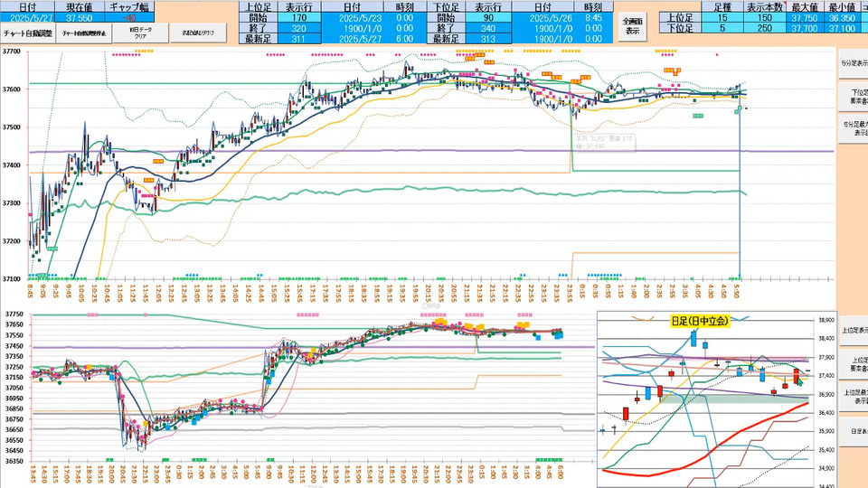
Task: Select the ギャップ幅 value -40
Action: [x=129, y=18]
